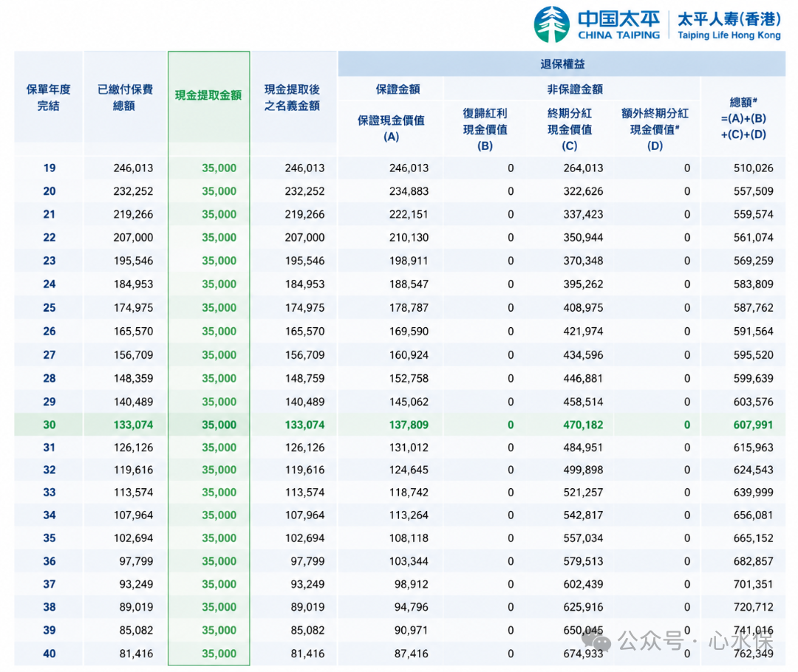Screen dimensions: 798x672
Task: Click total value 701,351
Action: point(753,584)
